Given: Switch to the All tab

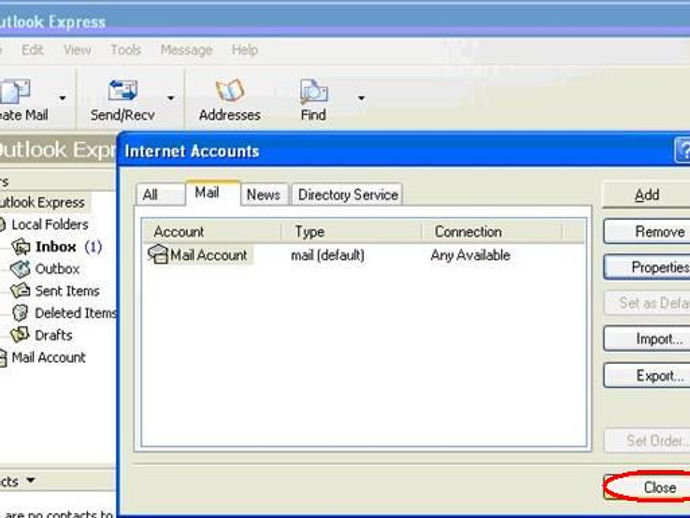Looking at the screenshot, I should (160, 195).
